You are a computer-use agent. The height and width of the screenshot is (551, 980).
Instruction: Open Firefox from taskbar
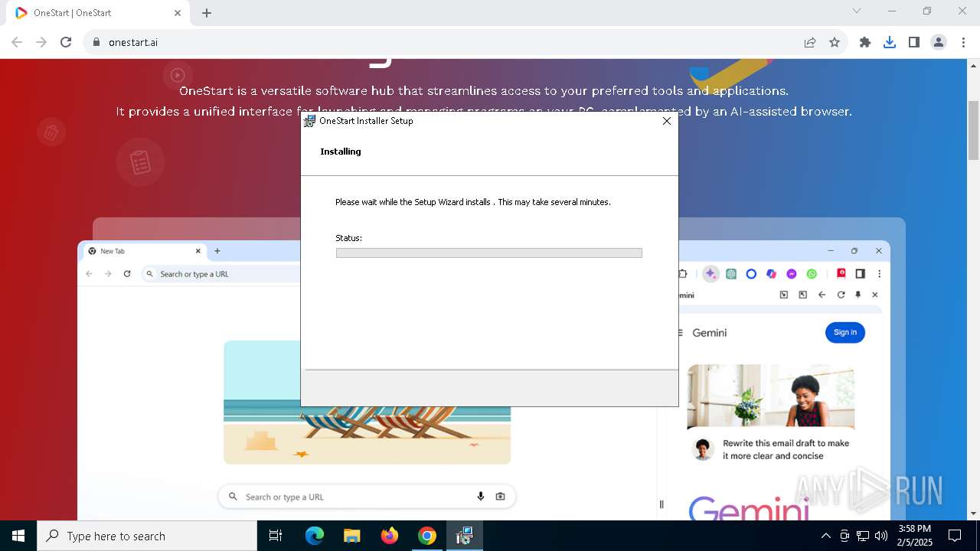pyautogui.click(x=390, y=536)
